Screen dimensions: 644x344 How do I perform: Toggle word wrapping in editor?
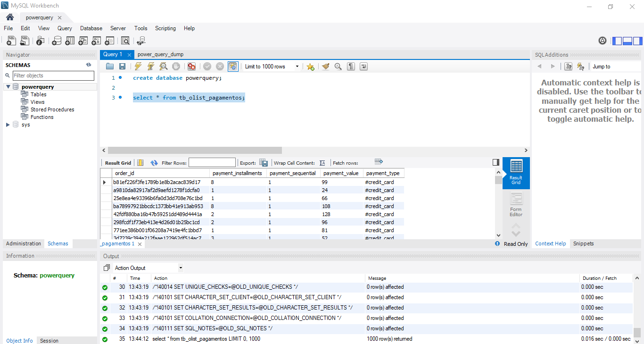coord(363,67)
